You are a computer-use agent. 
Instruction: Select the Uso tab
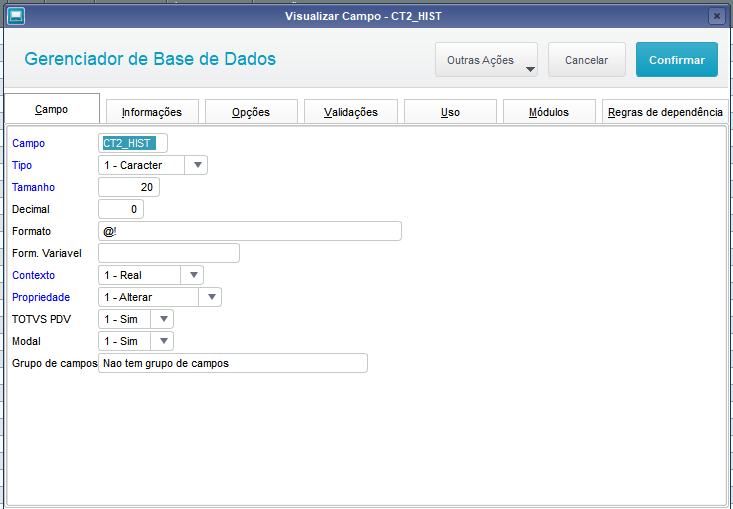[x=450, y=112]
